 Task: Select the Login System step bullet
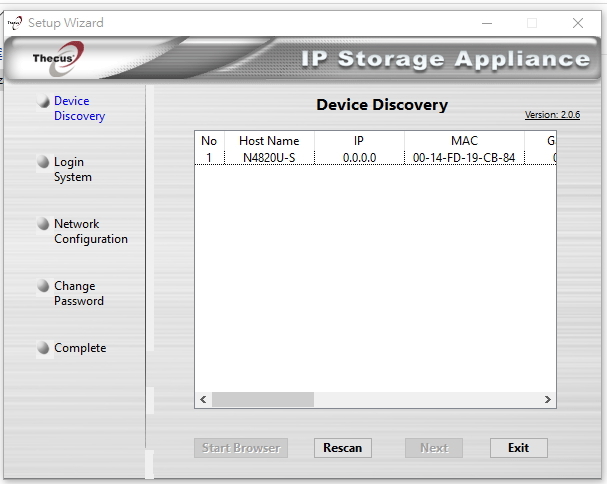(x=43, y=162)
